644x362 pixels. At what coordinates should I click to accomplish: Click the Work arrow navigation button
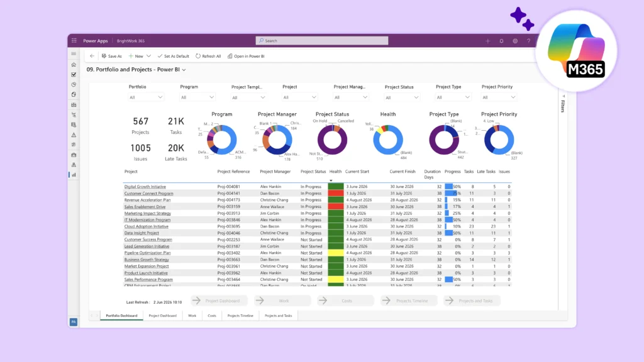282,301
